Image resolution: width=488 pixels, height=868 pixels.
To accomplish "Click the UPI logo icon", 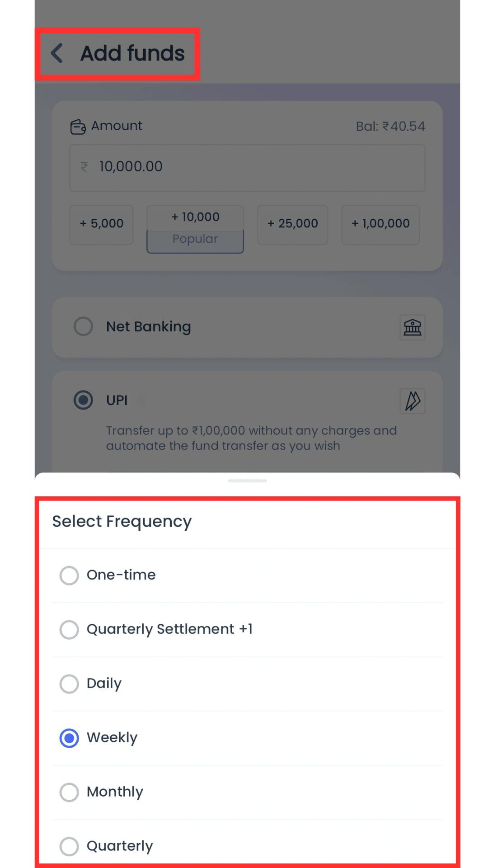I will (x=412, y=401).
